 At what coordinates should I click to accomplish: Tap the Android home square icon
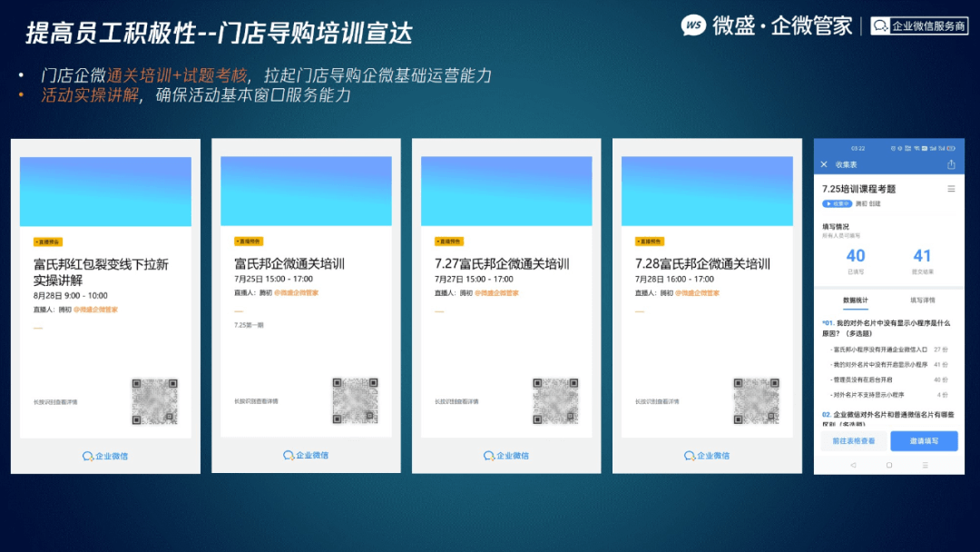888,465
